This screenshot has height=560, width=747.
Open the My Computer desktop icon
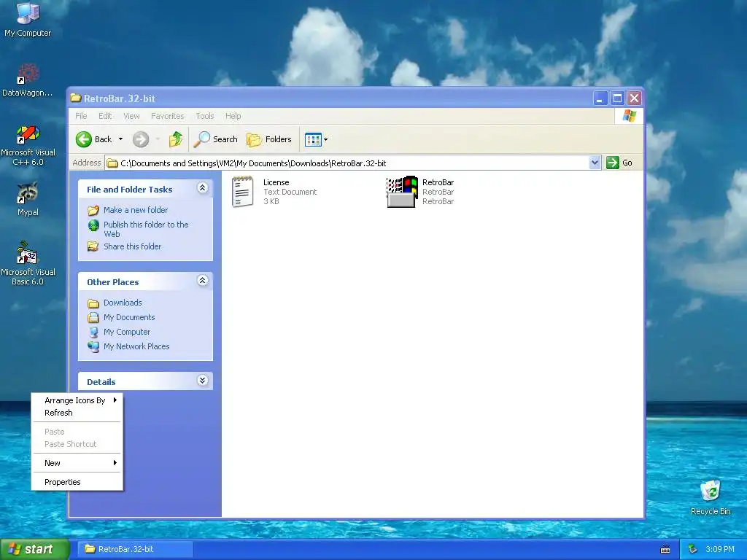point(28,19)
